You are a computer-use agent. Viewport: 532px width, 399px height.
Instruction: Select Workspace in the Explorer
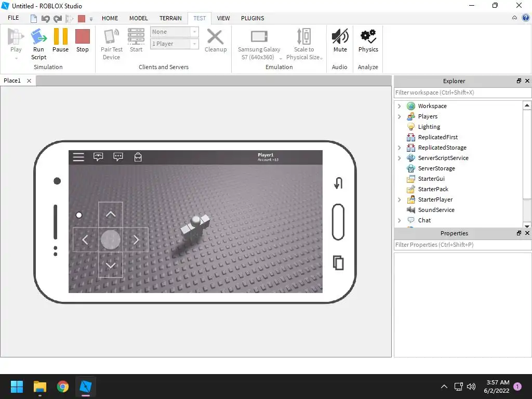[432, 106]
